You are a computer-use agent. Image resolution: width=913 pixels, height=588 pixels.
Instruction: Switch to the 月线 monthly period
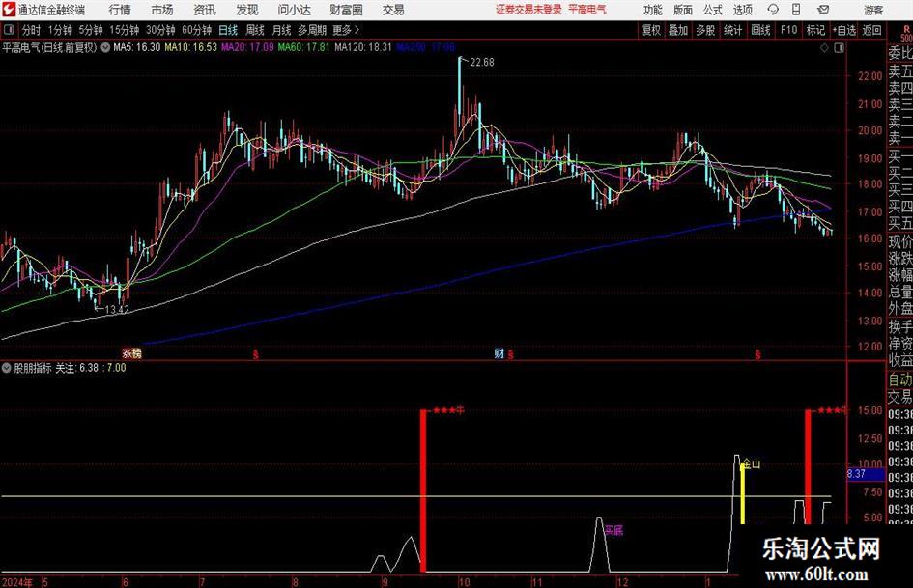(x=281, y=30)
